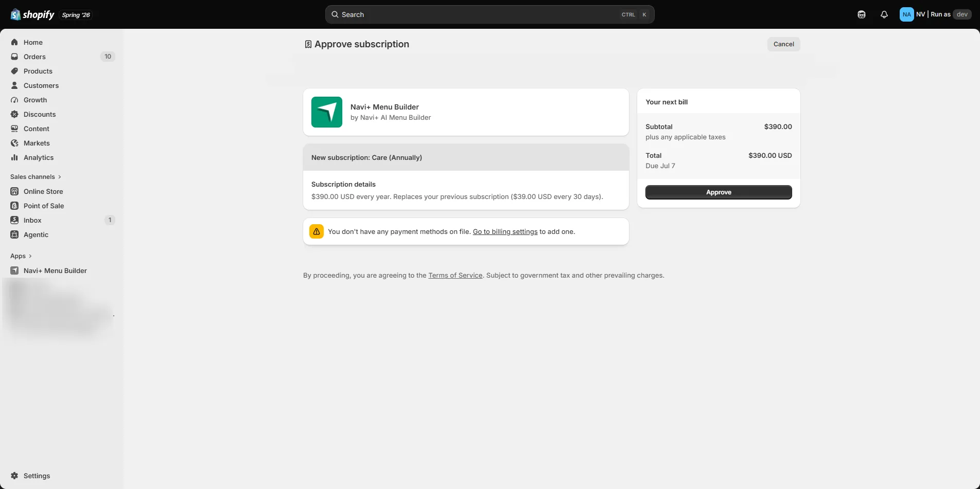This screenshot has width=980, height=489.
Task: Click the Agentic icon
Action: pyautogui.click(x=14, y=234)
